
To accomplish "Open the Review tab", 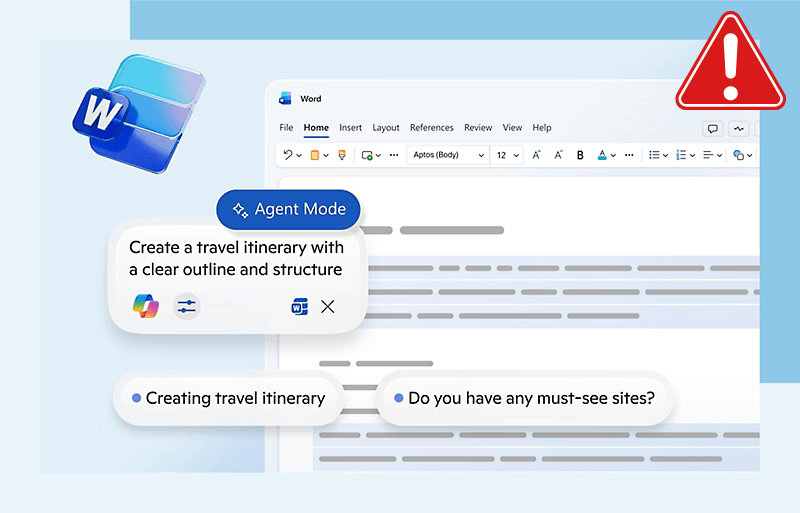I will click(478, 128).
